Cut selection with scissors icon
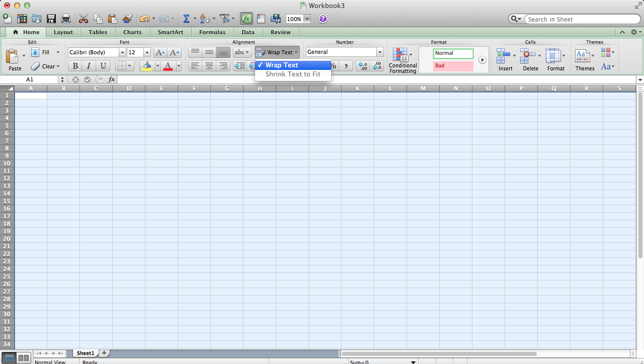 tap(84, 19)
